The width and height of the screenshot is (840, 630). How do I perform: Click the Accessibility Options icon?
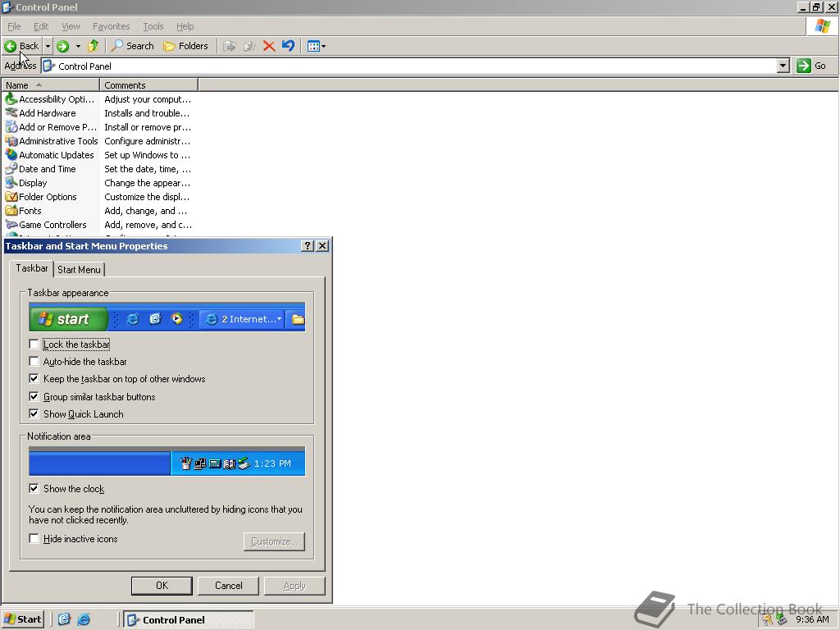coord(11,99)
